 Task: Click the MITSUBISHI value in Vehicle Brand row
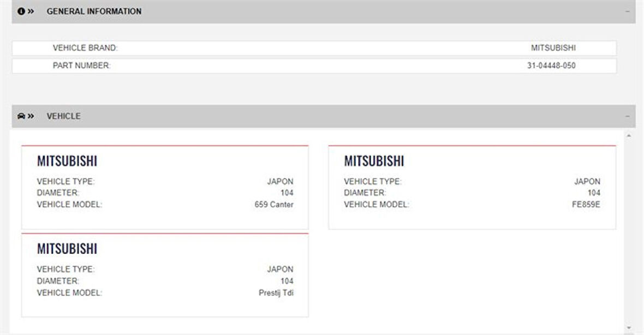pyautogui.click(x=553, y=48)
